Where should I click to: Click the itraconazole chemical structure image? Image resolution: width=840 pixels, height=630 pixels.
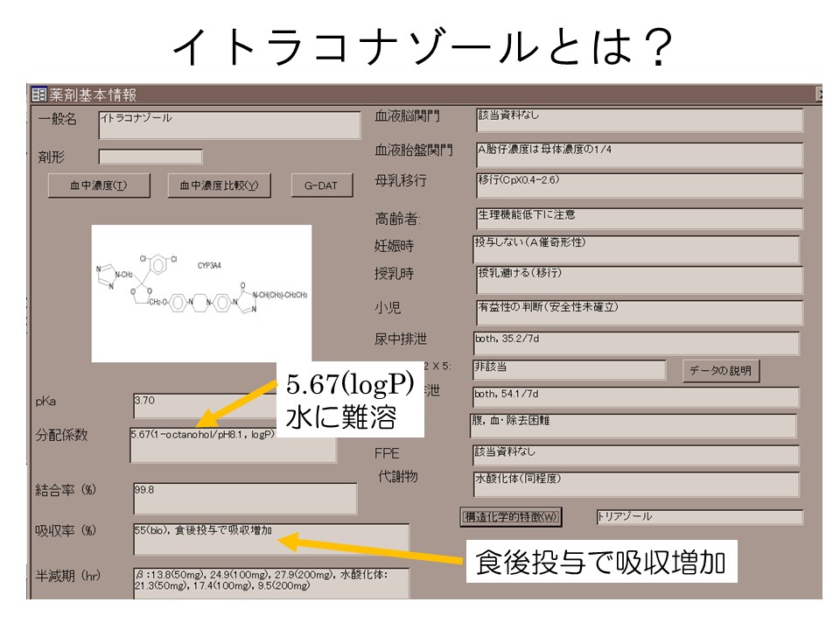pos(201,293)
